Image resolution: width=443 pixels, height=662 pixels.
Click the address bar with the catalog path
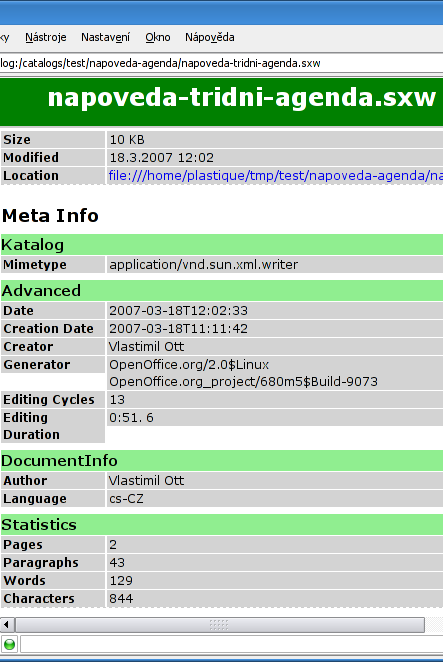[x=221, y=63]
